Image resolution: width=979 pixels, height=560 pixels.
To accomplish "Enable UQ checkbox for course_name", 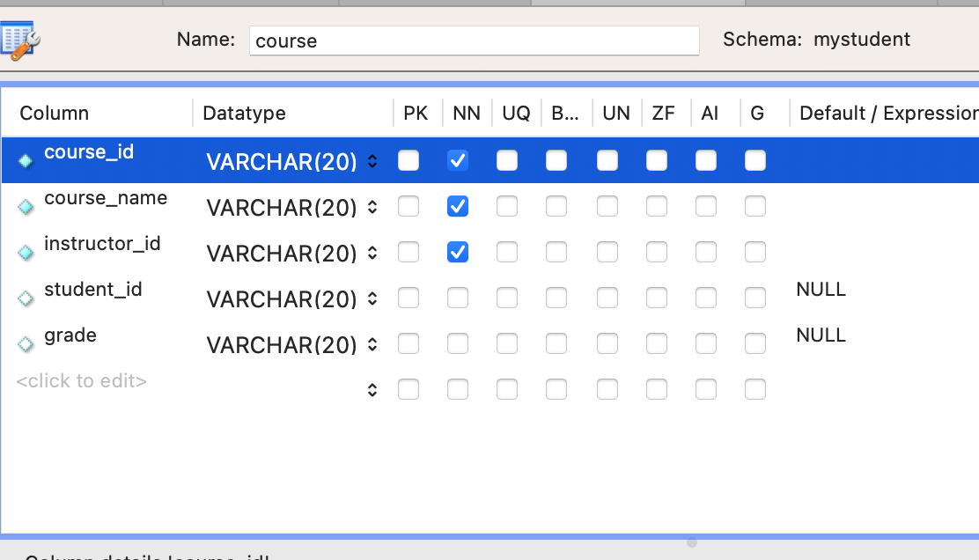I will pos(507,206).
